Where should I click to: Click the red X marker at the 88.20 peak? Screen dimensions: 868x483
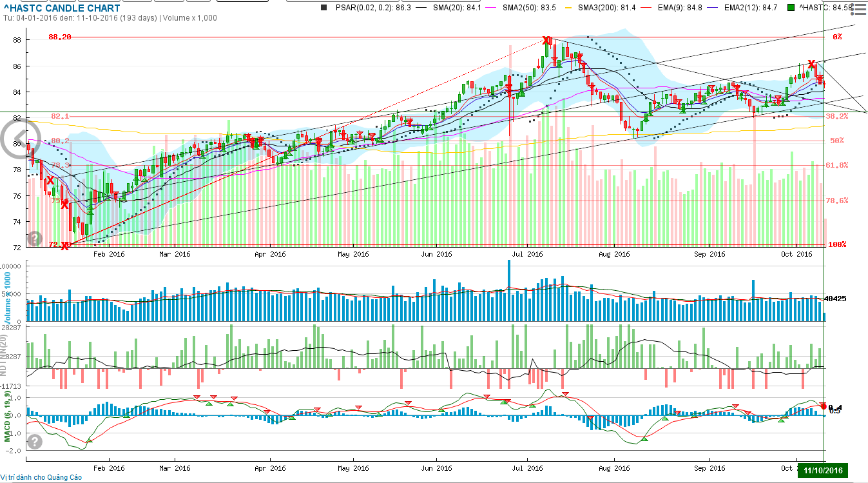pos(547,41)
